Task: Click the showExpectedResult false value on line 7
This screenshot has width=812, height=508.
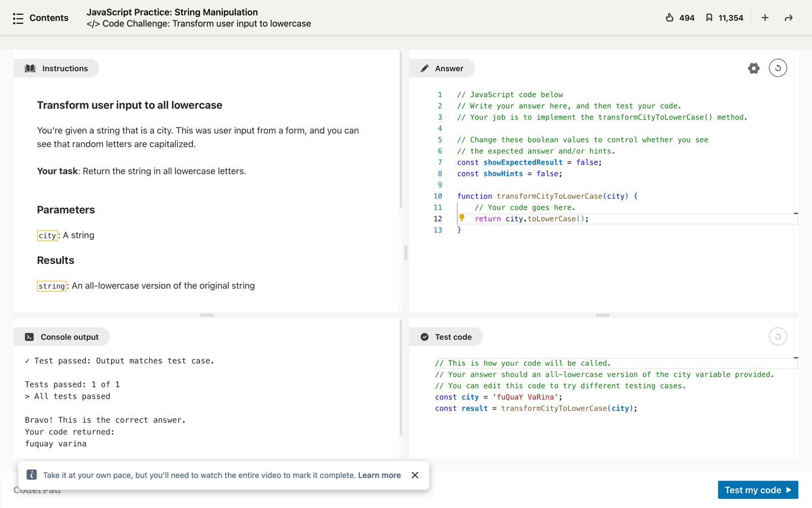Action: point(587,163)
